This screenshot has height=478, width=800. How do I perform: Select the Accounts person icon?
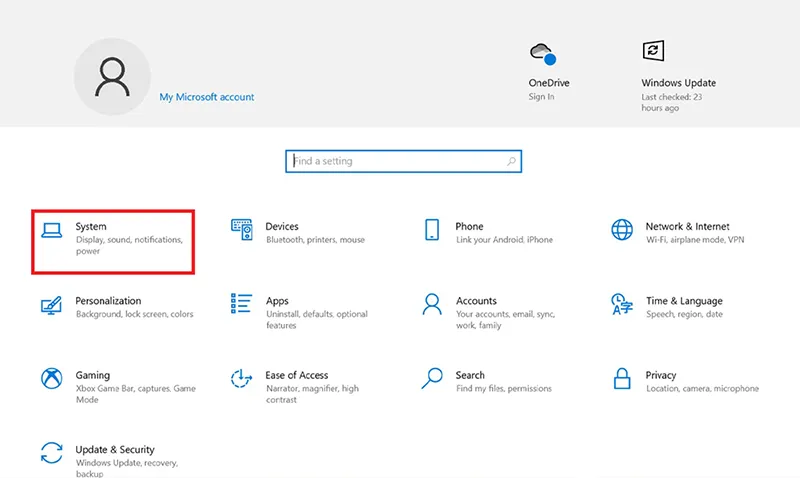tap(432, 304)
